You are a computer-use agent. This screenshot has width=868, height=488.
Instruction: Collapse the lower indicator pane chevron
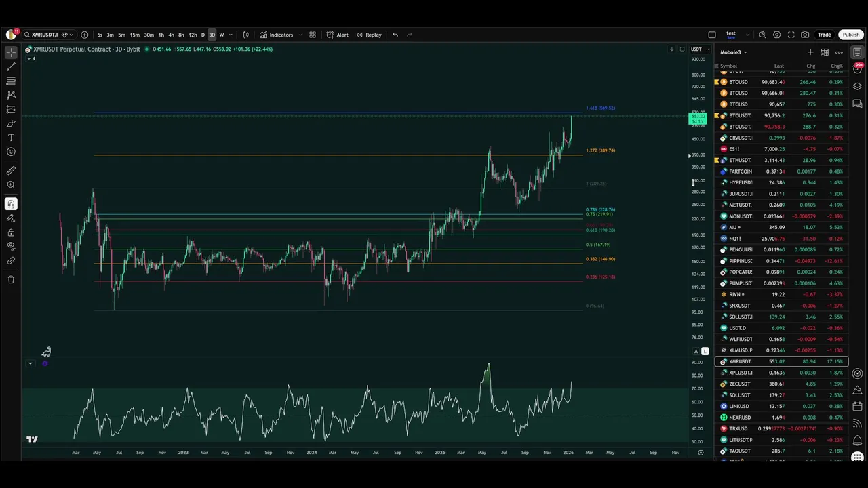pos(30,363)
